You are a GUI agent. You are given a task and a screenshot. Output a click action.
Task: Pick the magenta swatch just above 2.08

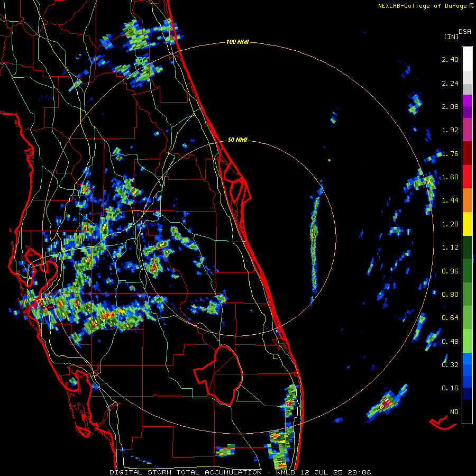click(467, 100)
